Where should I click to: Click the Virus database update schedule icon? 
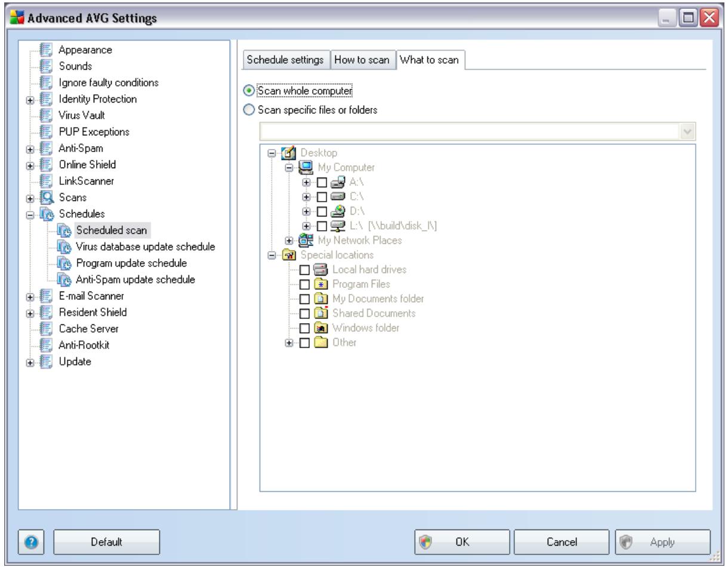pos(64,246)
